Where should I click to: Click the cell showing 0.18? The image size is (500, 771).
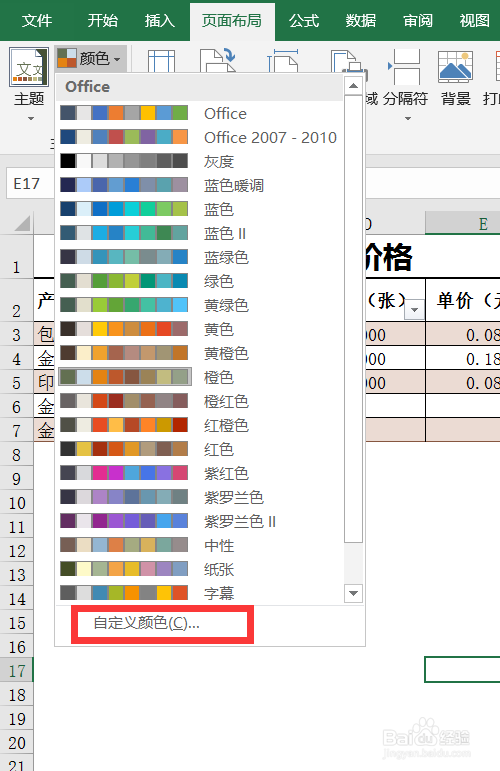pos(463,358)
